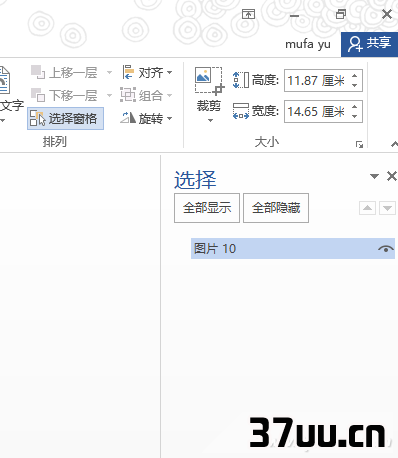Open the Size (大小) dialog launcher
The image size is (398, 458).
(359, 144)
